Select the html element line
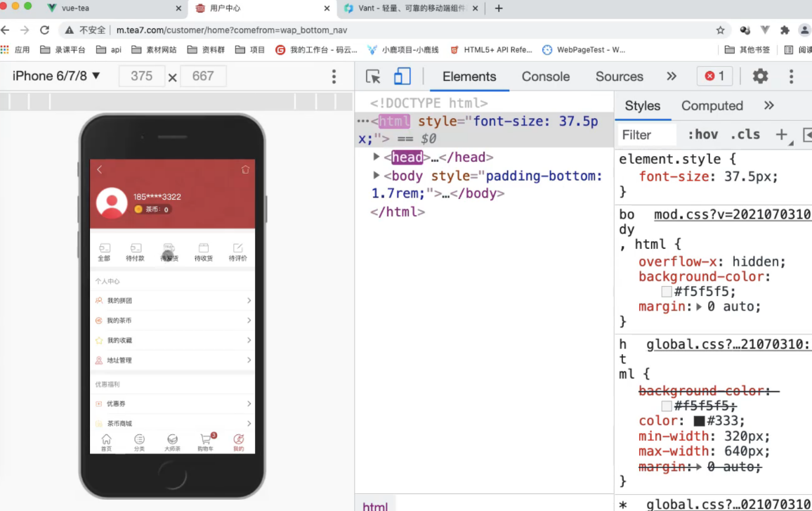 484,129
